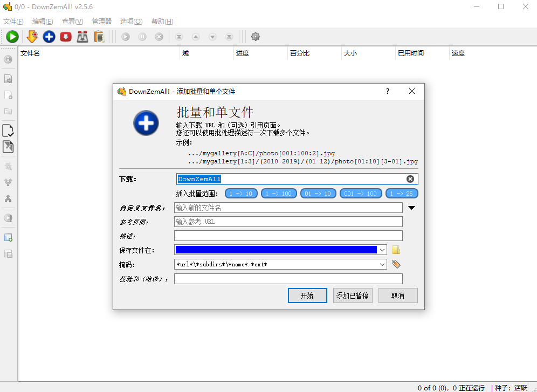Sort by the 域 column header

tap(206, 53)
